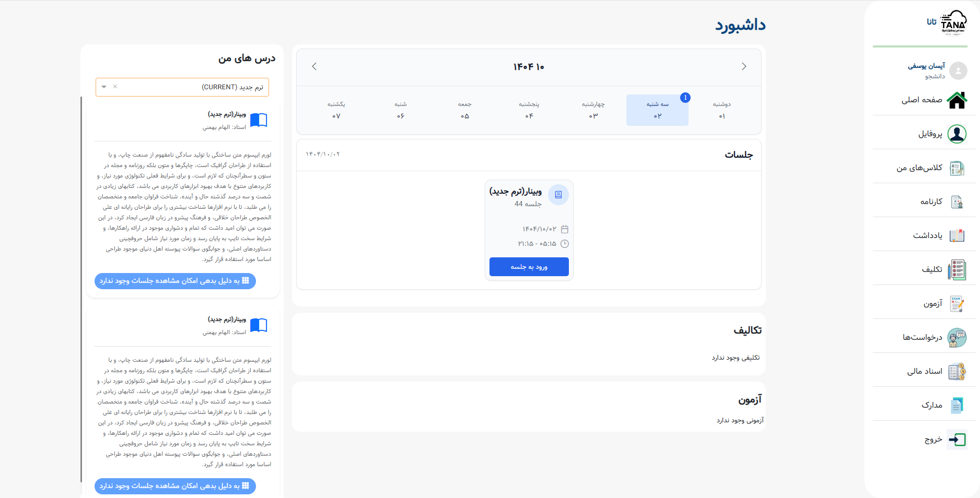980x498 pixels.
Task: Click the خروج logout icon
Action: pyautogui.click(x=956, y=440)
